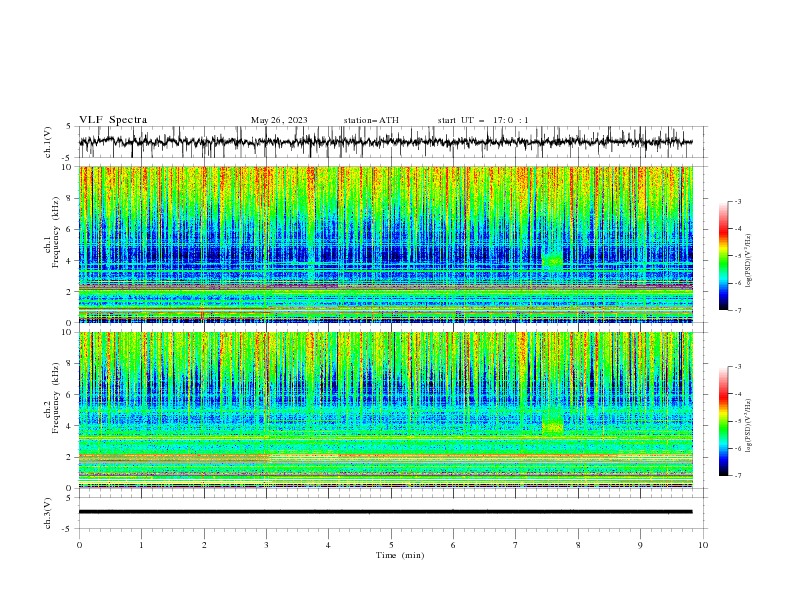Click time axis tick label "9"
792x612 pixels.
coord(640,545)
